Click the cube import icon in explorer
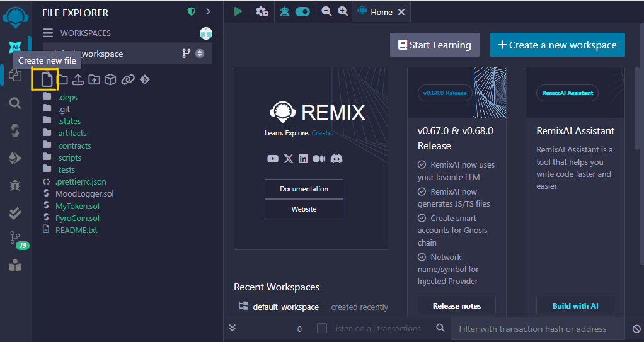Image resolution: width=644 pixels, height=342 pixels. tap(110, 79)
